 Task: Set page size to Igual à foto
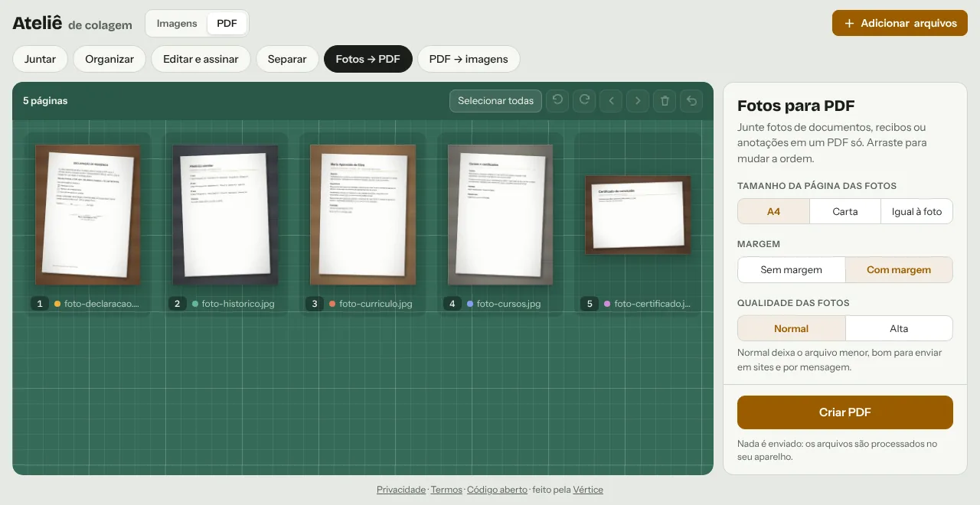coord(917,212)
